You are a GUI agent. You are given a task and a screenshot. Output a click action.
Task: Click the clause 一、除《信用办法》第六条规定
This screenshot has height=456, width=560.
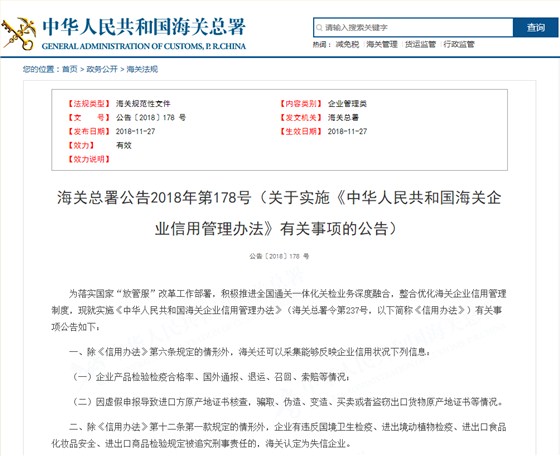coord(250,352)
